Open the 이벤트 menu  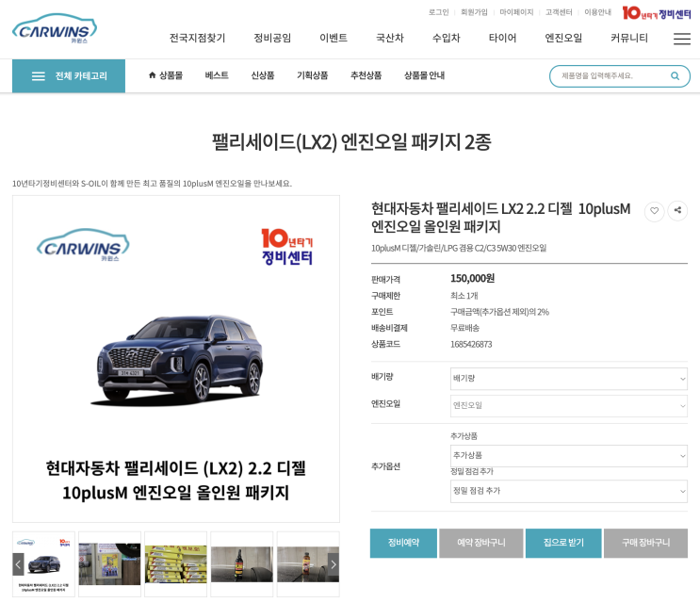click(334, 38)
